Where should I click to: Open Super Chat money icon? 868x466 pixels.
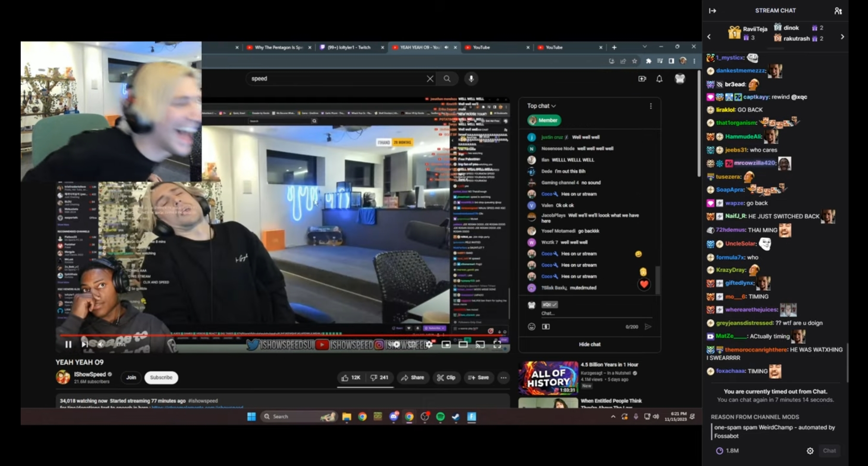pos(546,327)
